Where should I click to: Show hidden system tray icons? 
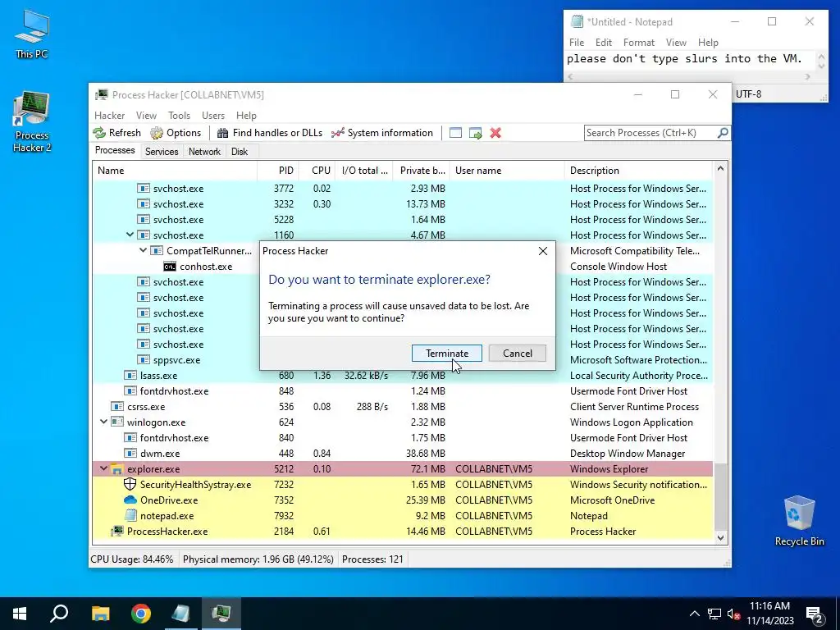[694, 614]
